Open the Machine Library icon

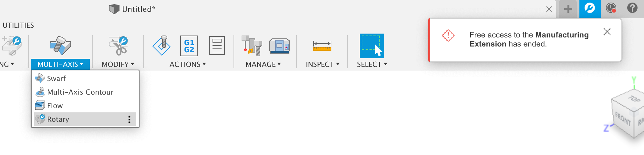click(280, 46)
